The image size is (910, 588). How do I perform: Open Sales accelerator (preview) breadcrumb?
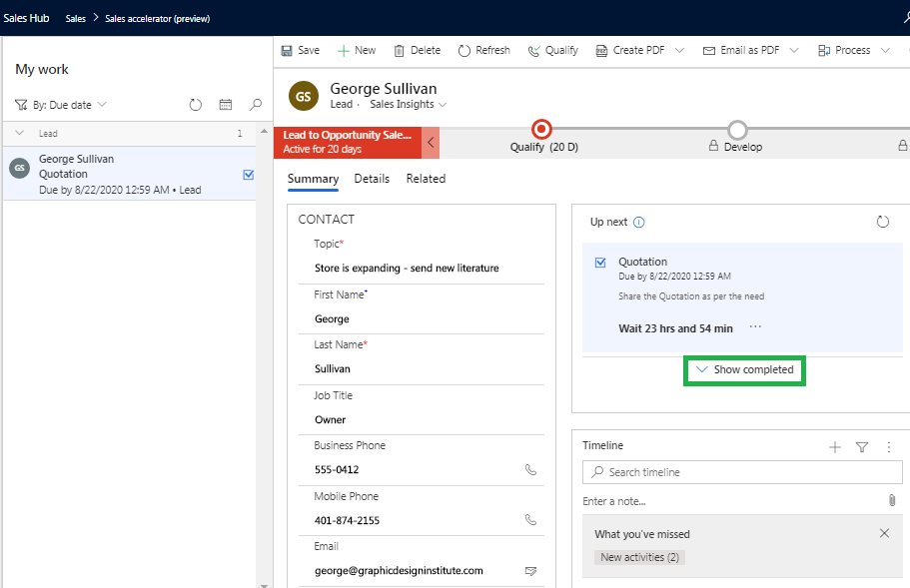(157, 19)
